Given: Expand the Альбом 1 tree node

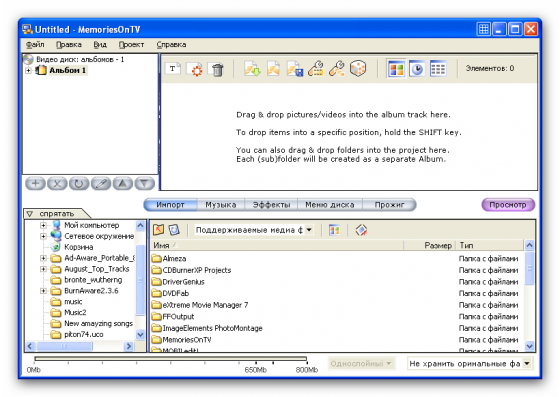Looking at the screenshot, I should point(29,70).
